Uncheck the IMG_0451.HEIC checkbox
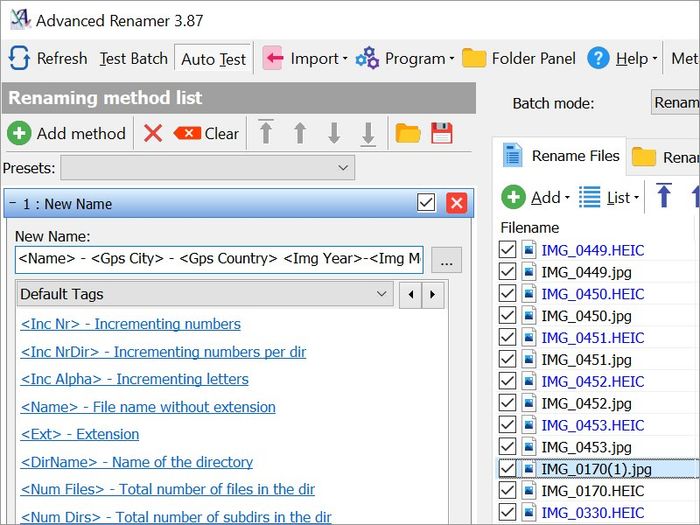Screen dimensions: 700x525 click(x=507, y=337)
